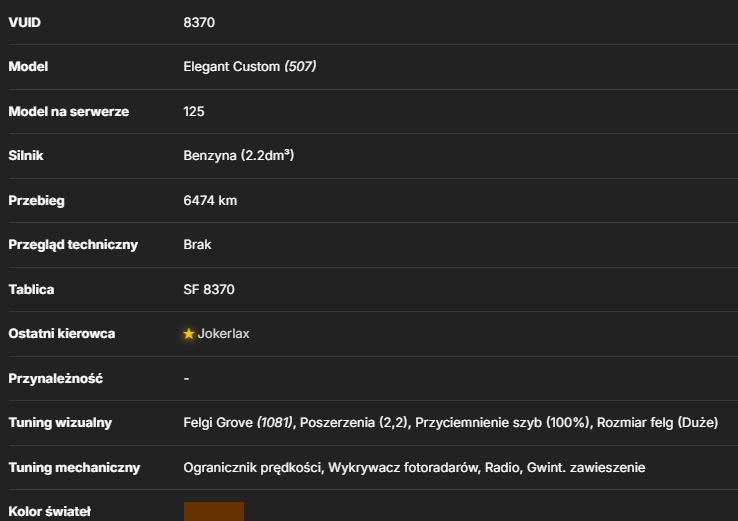Open the Jokerlax driver profile link

(223, 334)
